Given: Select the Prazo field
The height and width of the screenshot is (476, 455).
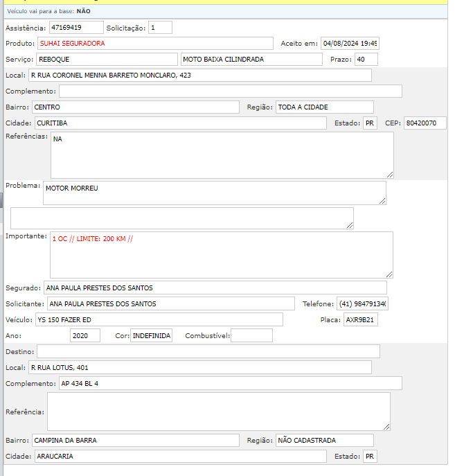Looking at the screenshot, I should coord(365,60).
